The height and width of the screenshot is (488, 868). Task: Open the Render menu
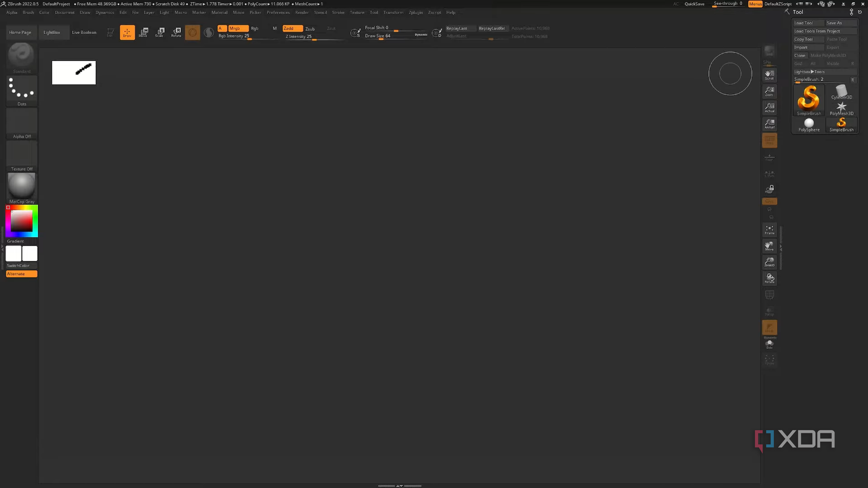(302, 13)
